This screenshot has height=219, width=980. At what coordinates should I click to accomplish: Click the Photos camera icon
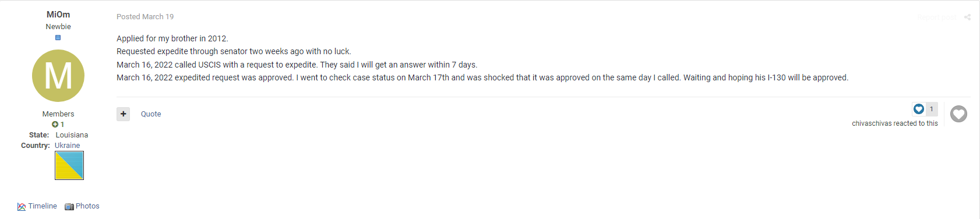coord(69,207)
